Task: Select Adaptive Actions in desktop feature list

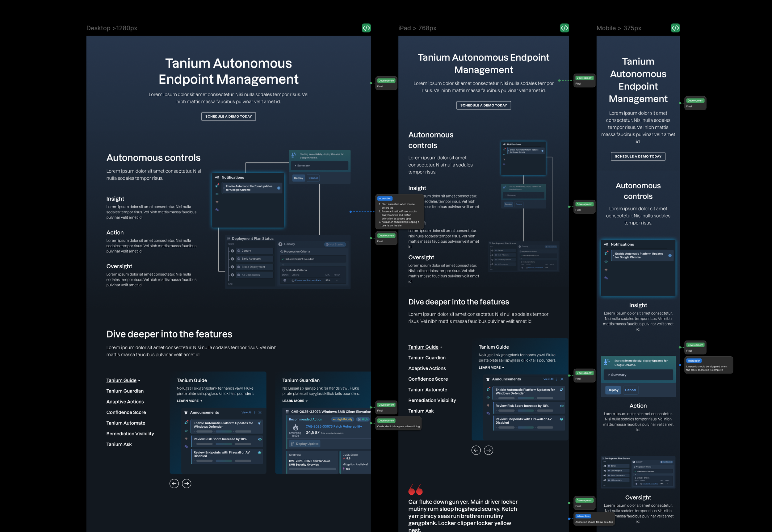Action: [125, 401]
